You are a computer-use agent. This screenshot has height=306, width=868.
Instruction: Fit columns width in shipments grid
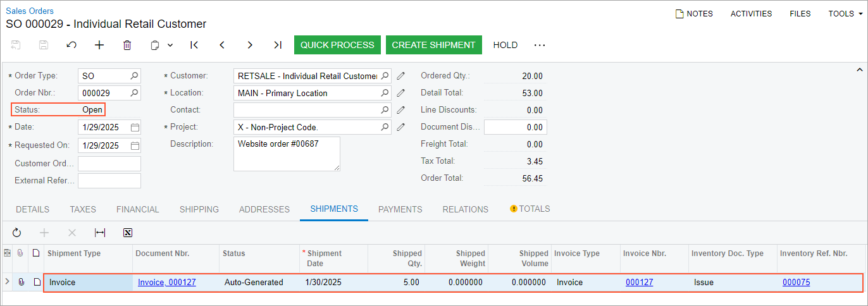tap(100, 233)
